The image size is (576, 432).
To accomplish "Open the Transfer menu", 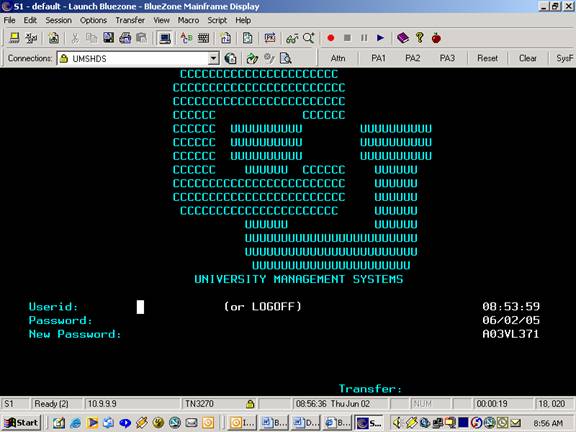I will click(130, 20).
